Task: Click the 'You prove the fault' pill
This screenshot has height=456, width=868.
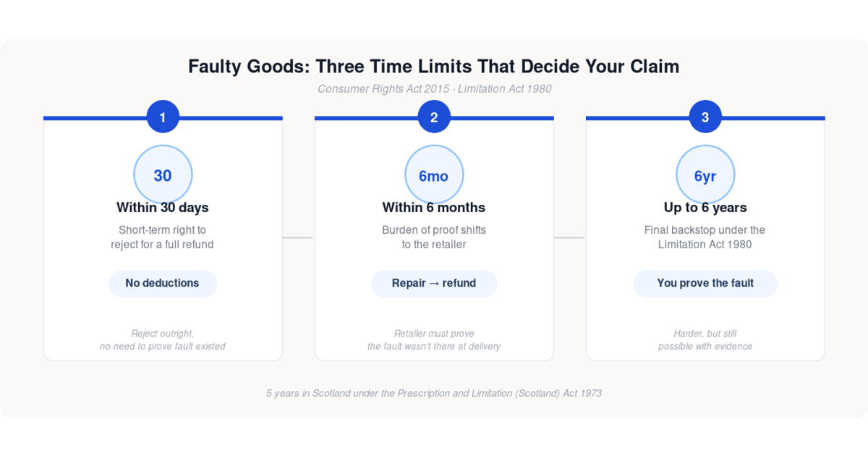Action: tap(705, 283)
